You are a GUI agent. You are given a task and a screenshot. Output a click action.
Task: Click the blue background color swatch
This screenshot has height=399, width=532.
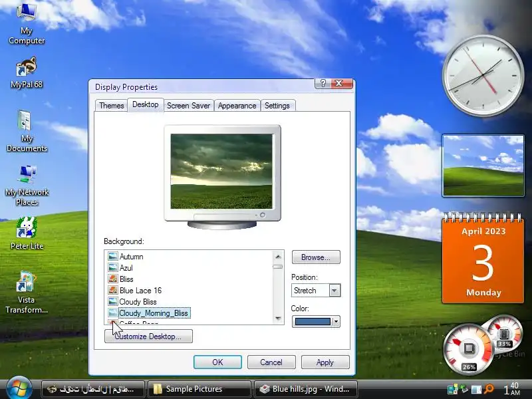click(313, 321)
